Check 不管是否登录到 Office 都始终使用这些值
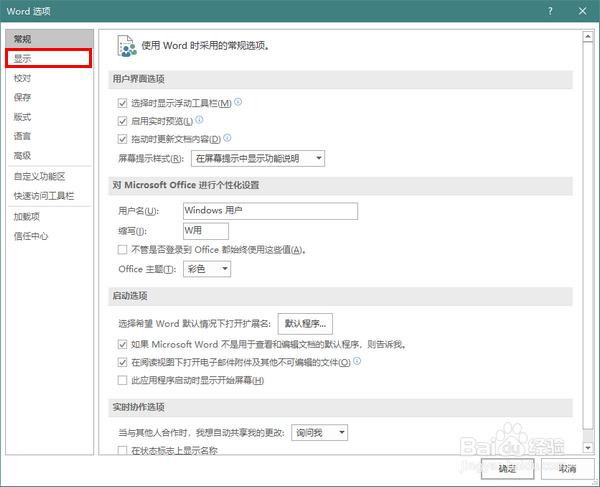 click(122, 250)
